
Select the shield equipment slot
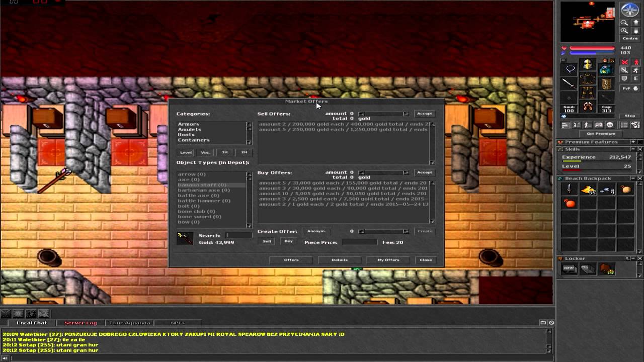(x=606, y=83)
